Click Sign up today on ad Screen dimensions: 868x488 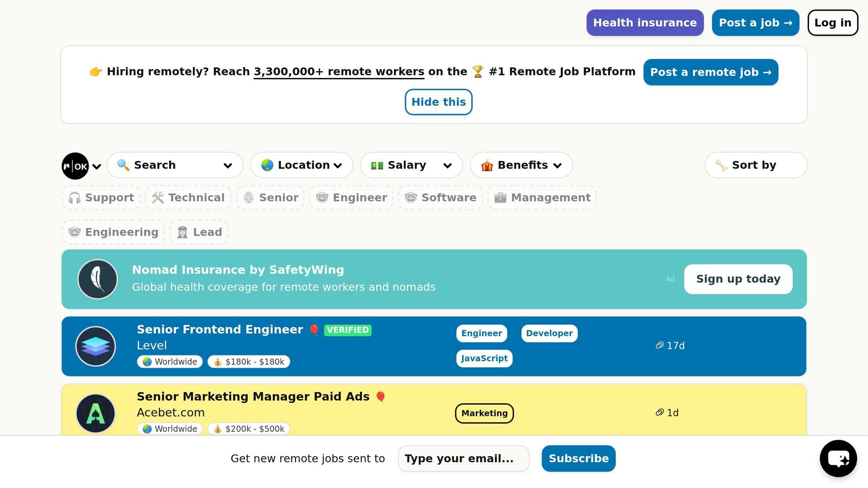[x=738, y=279]
